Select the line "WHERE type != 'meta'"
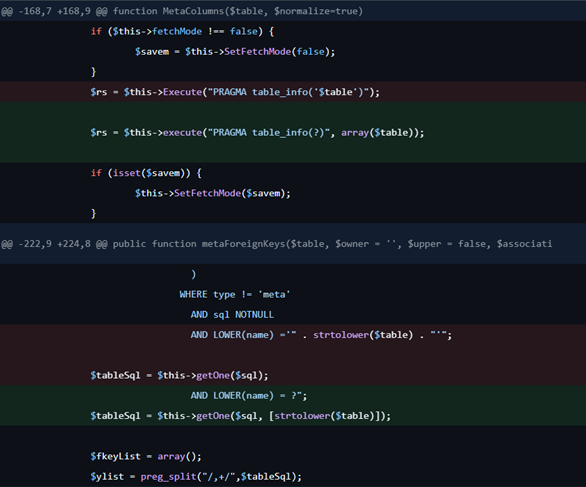 click(x=293, y=295)
